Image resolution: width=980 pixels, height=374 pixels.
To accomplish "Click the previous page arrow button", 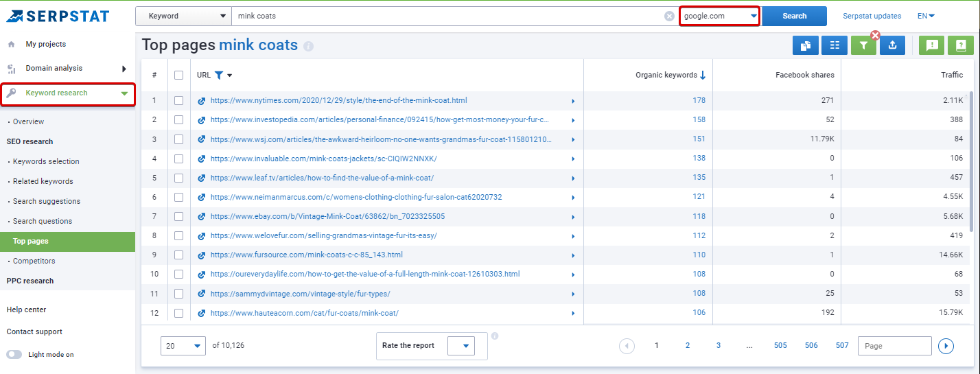I will 627,346.
